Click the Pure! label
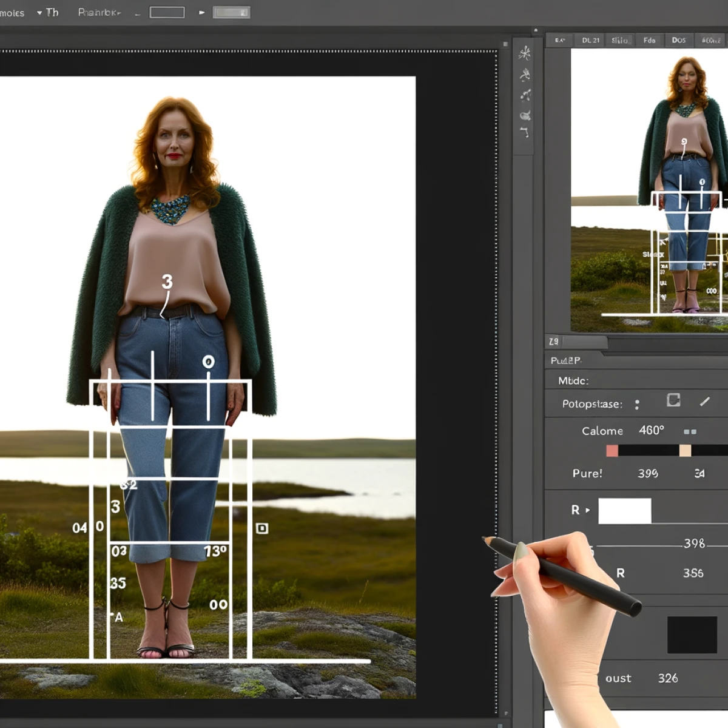Screen dimensions: 728x728 pyautogui.click(x=587, y=473)
